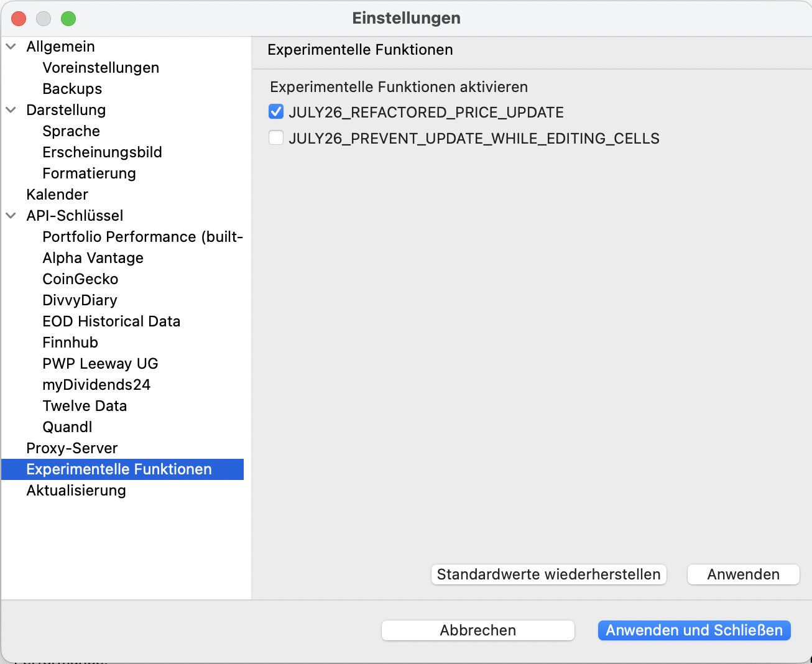Collapse the Darstellung tree section

pyautogui.click(x=11, y=110)
